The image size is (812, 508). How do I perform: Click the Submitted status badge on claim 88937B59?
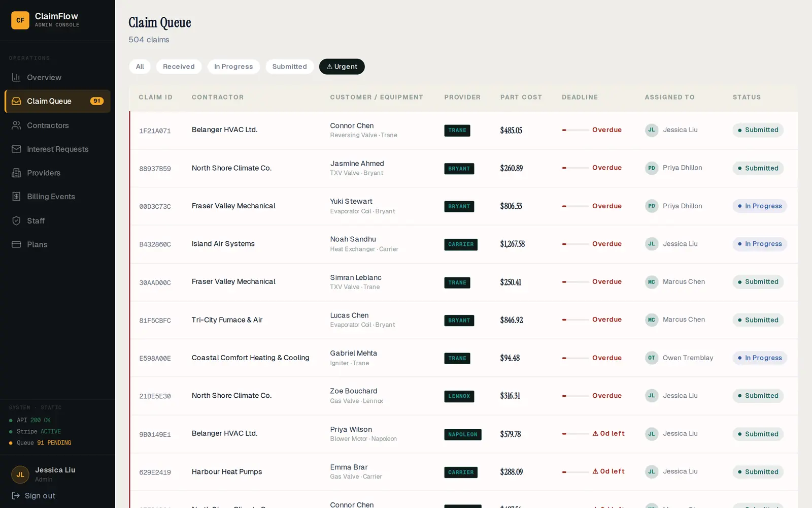pyautogui.click(x=758, y=168)
